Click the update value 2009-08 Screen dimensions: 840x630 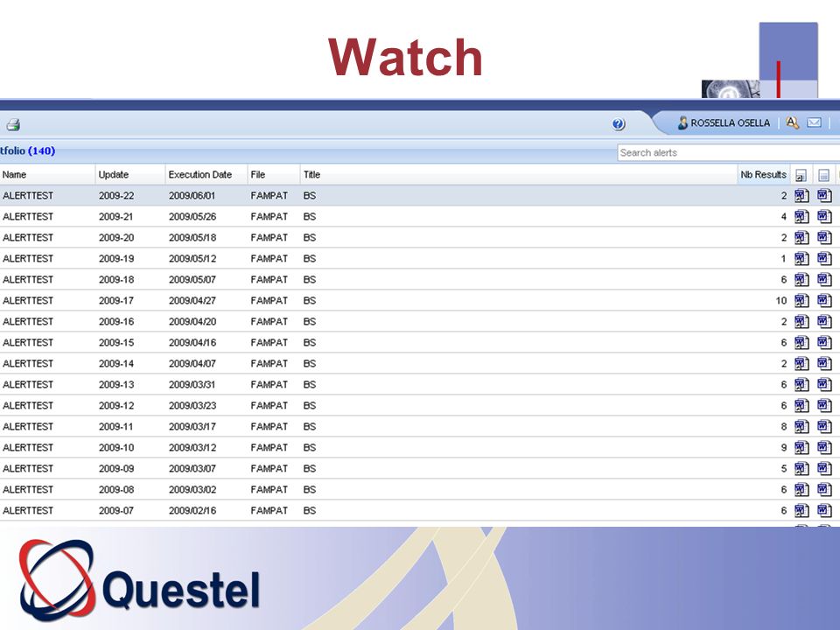tap(116, 490)
